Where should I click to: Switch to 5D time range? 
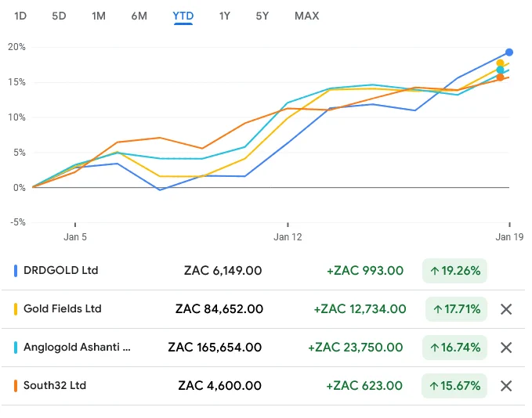click(x=59, y=16)
